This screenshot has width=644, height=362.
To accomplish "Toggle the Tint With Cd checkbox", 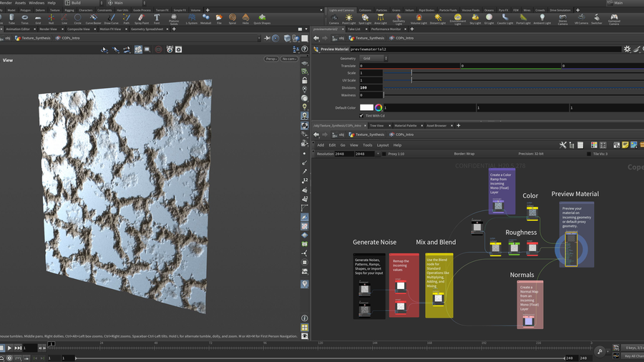I will (362, 115).
